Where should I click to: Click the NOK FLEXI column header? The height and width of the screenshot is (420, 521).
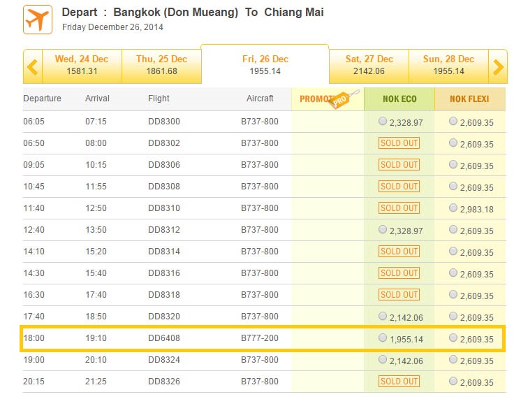tap(471, 99)
